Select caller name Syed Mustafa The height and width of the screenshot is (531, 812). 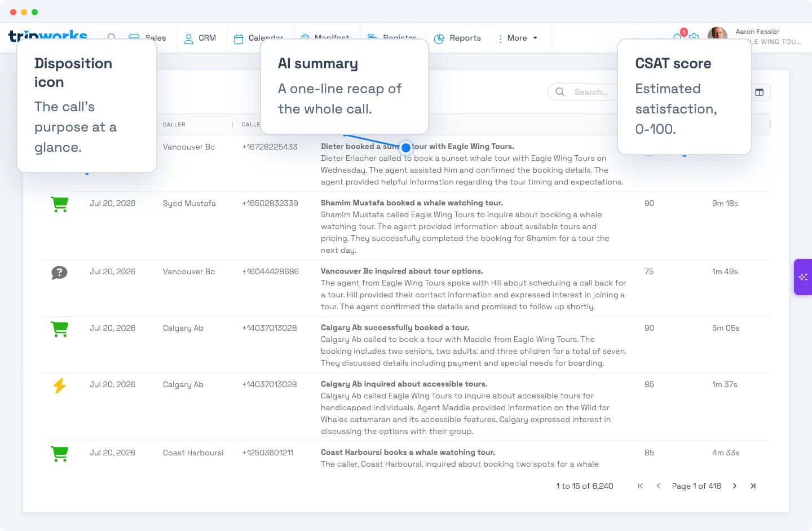[x=189, y=203]
